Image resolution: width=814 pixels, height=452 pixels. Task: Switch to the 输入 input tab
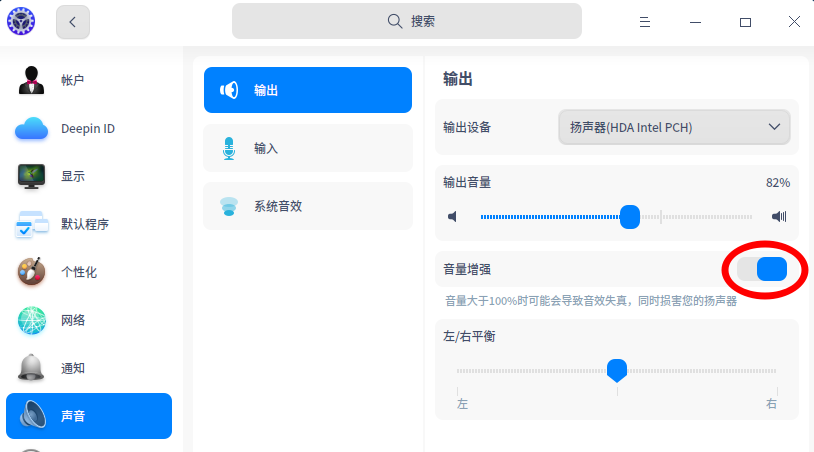(x=308, y=148)
